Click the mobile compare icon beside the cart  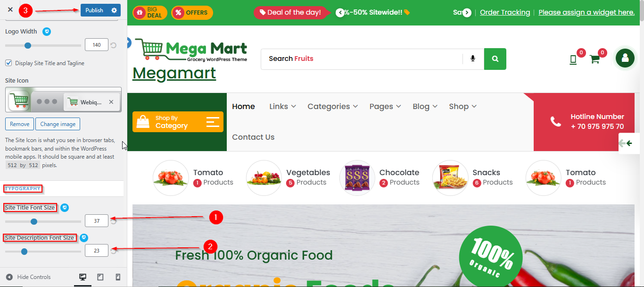(x=573, y=59)
